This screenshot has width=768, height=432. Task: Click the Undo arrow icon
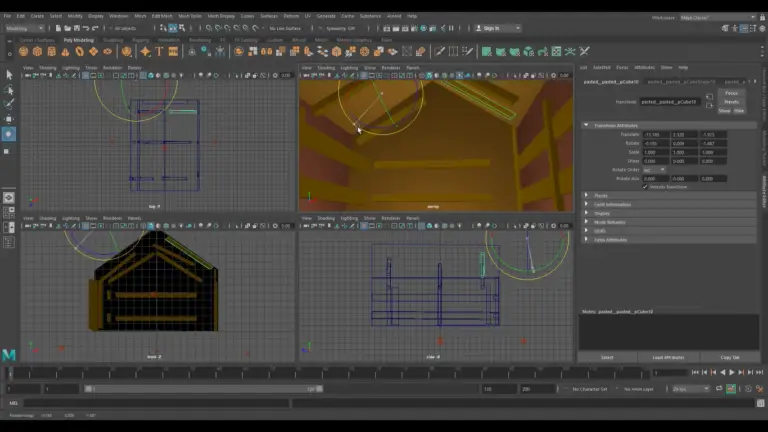pyautogui.click(x=86, y=28)
